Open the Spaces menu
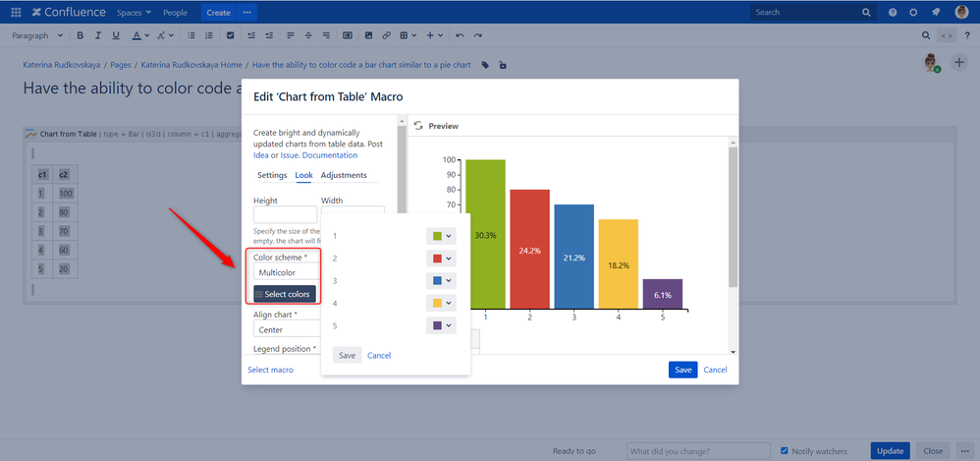Viewport: 980px width, 461px height. (x=134, y=13)
